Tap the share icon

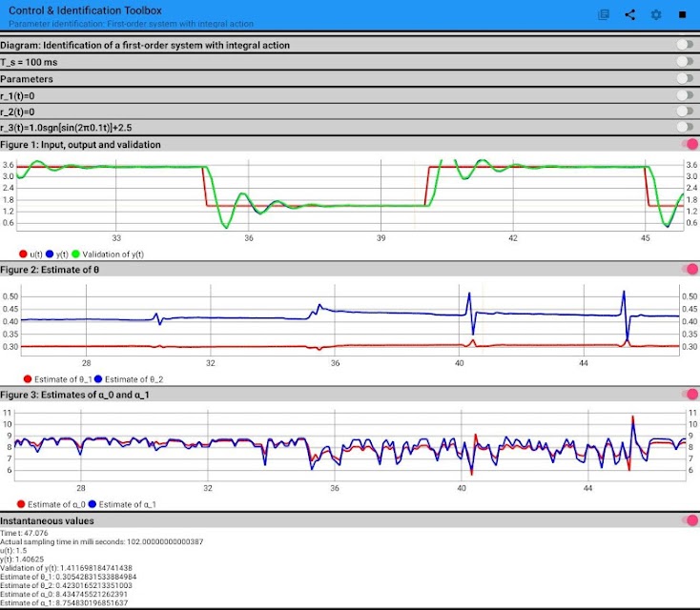(x=630, y=14)
